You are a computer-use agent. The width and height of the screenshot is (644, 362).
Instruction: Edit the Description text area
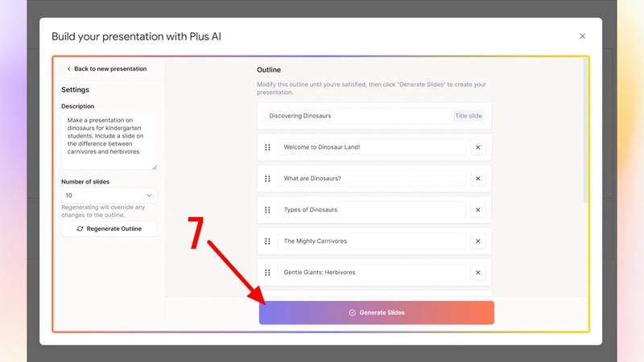(109, 140)
